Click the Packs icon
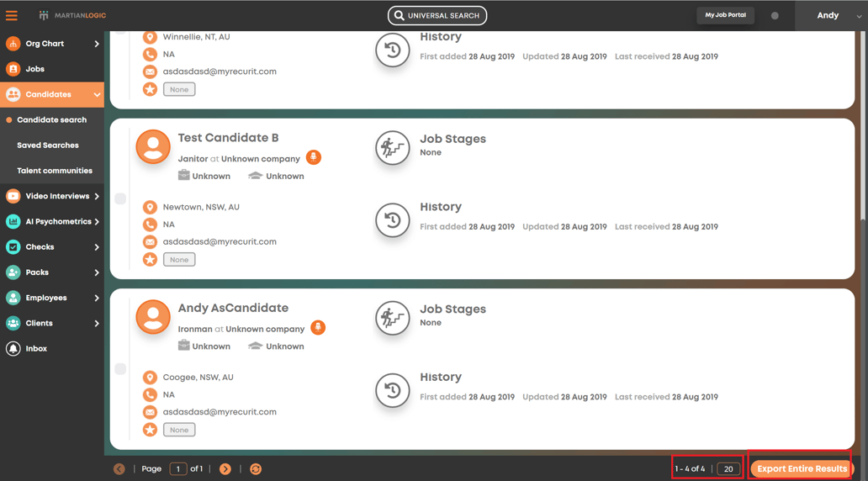Viewport: 868px width, 481px height. (13, 272)
